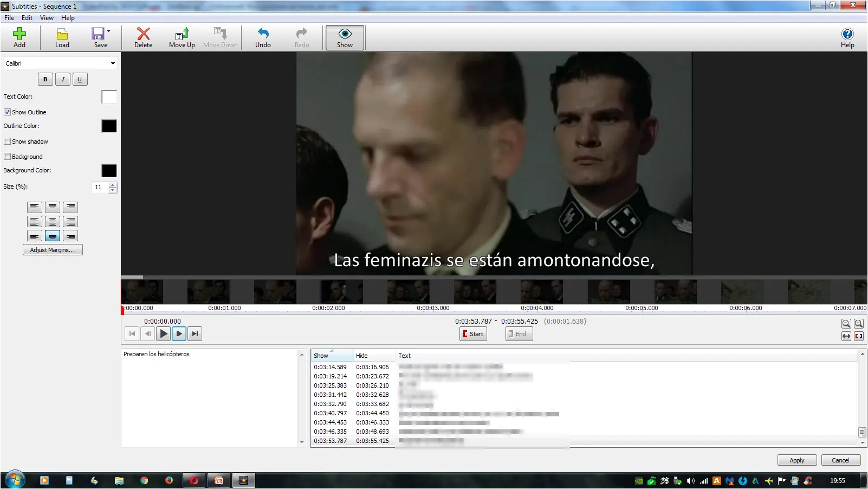868x489 pixels.
Task: Open the Edit menu
Action: (x=27, y=18)
